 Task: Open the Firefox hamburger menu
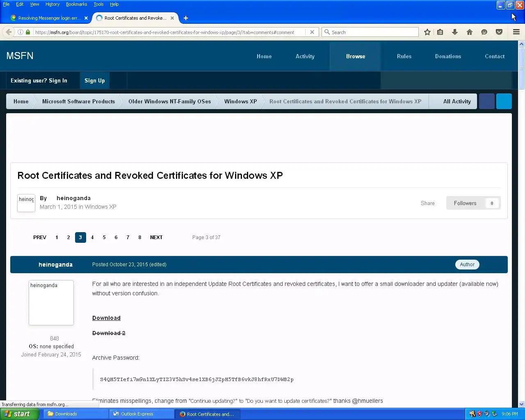516,32
